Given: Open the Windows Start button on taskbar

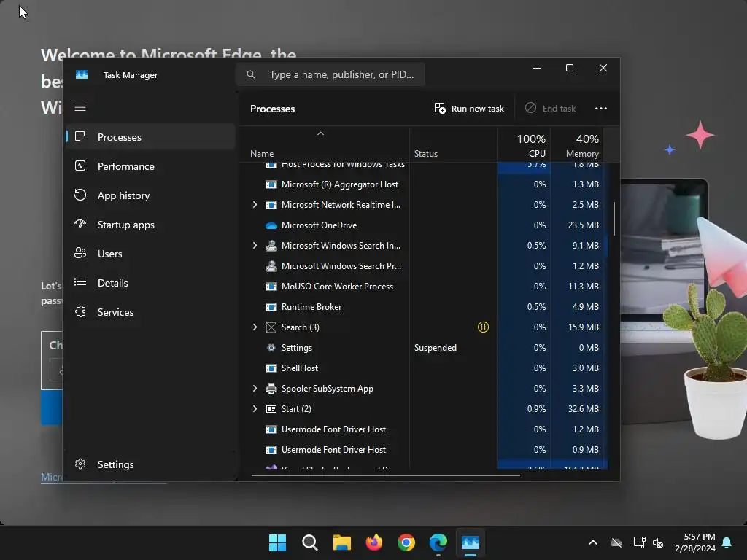Looking at the screenshot, I should [277, 542].
